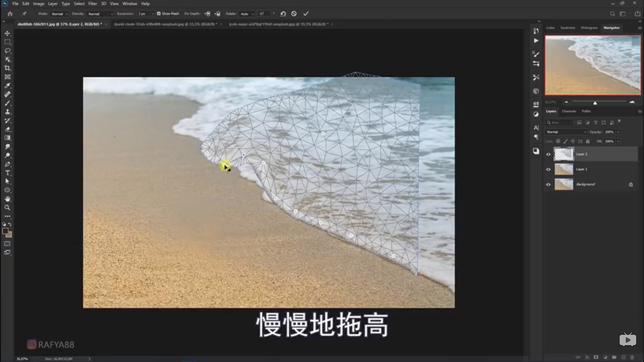The image size is (644, 362).
Task: Select the Zoom tool
Action: pyautogui.click(x=8, y=207)
